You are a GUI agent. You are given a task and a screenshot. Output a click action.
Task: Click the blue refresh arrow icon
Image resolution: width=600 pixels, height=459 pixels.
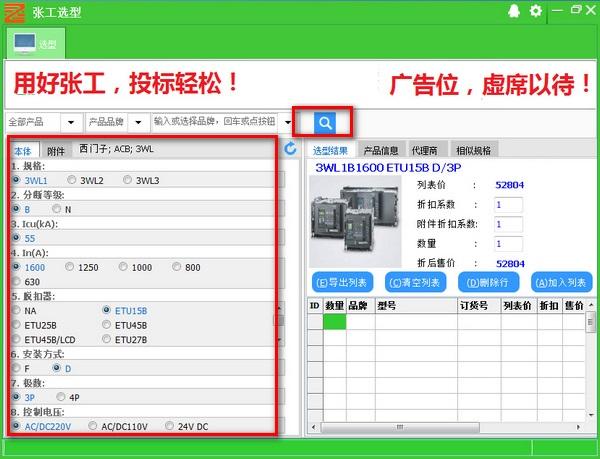290,149
